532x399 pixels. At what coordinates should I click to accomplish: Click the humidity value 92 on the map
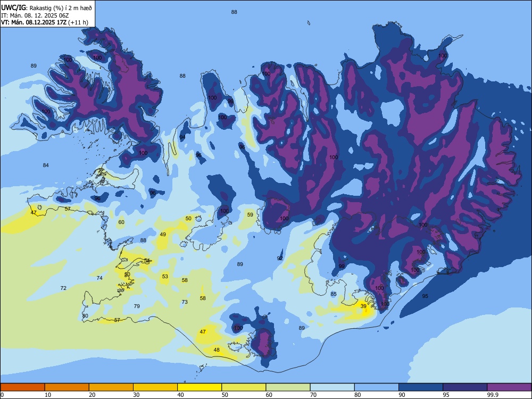click(280, 258)
